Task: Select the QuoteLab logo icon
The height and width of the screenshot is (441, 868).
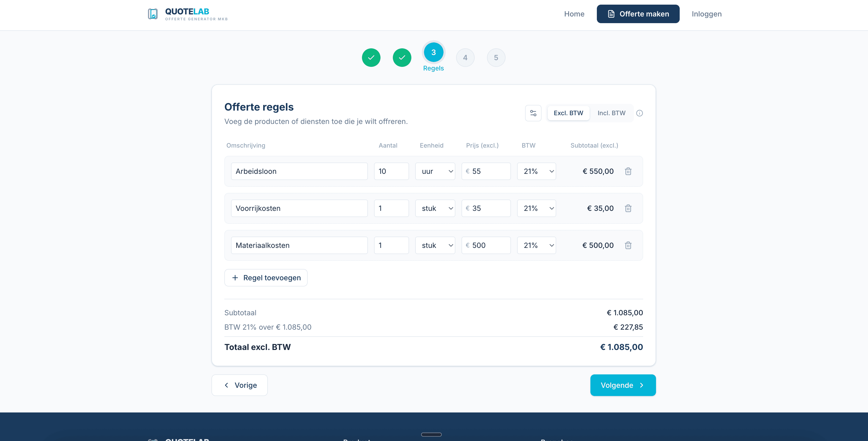Action: point(153,14)
